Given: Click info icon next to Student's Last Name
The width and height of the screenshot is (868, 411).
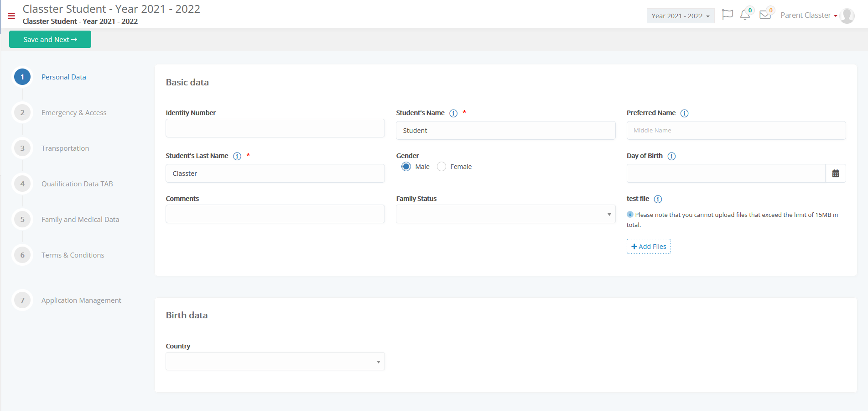Looking at the screenshot, I should pos(237,156).
